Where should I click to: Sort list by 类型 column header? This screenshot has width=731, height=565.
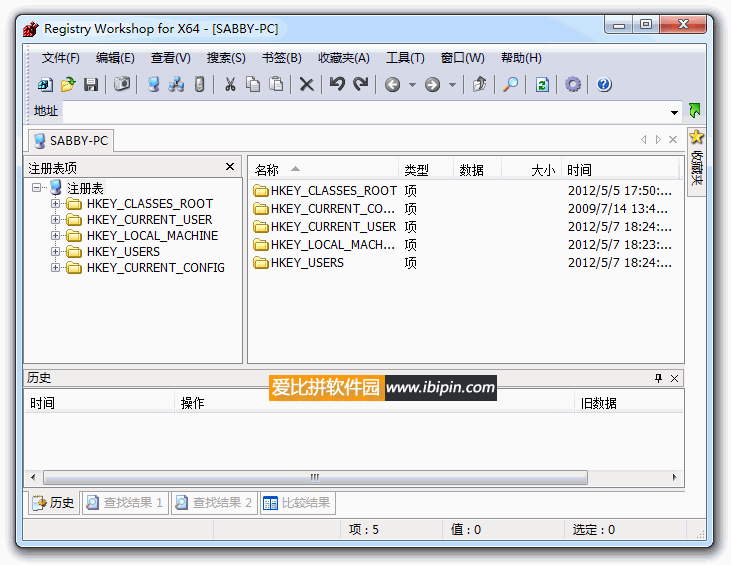point(426,170)
